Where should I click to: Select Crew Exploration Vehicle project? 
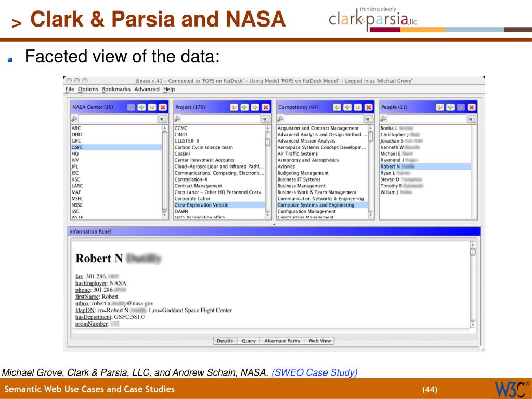coord(219,205)
